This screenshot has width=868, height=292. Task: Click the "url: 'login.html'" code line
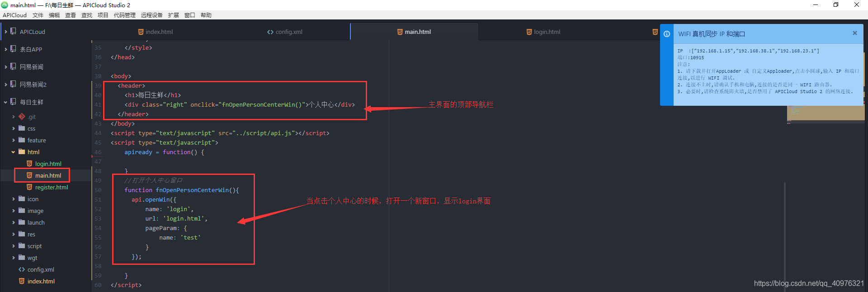coord(176,219)
